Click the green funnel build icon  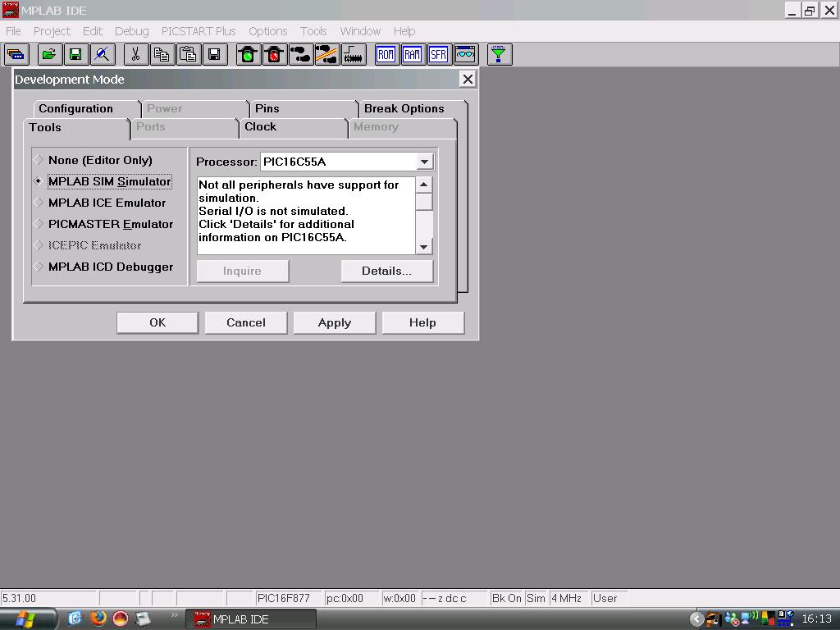(500, 55)
